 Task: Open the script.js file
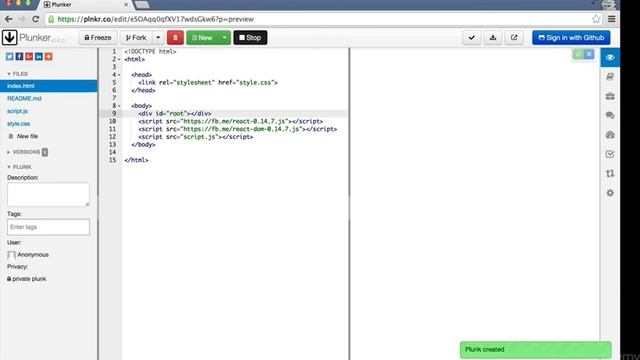pyautogui.click(x=18, y=111)
